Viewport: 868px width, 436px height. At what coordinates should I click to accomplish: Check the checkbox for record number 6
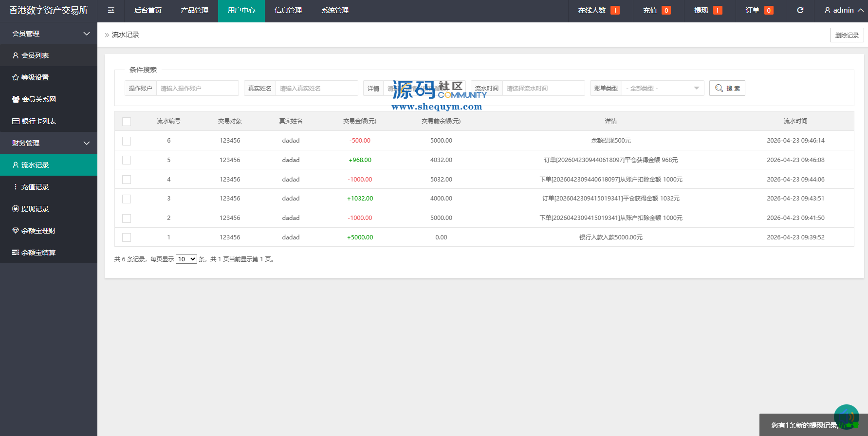click(x=127, y=141)
